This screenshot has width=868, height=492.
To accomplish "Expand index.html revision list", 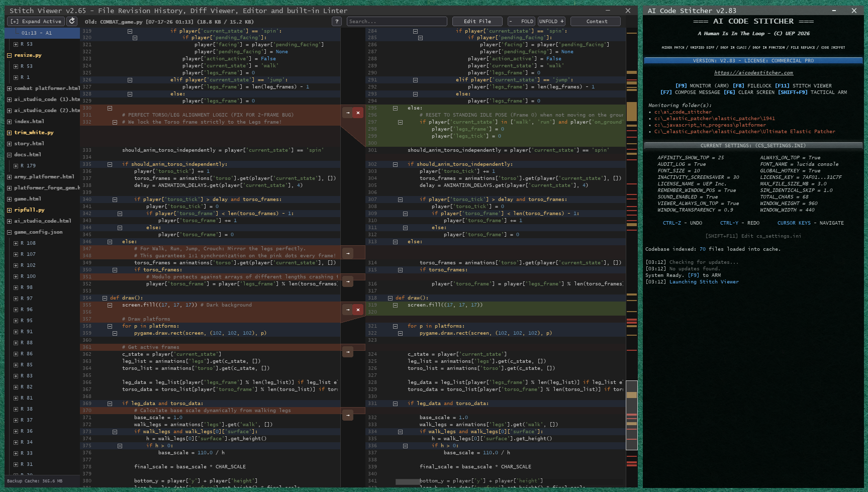I will (x=9, y=122).
